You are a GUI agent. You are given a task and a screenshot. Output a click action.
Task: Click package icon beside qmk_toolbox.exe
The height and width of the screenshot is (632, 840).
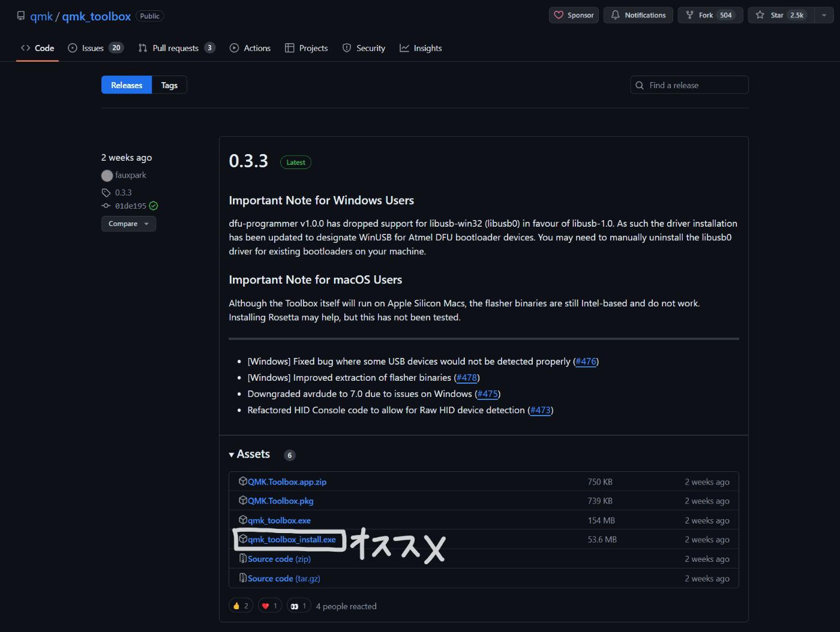pyautogui.click(x=243, y=520)
